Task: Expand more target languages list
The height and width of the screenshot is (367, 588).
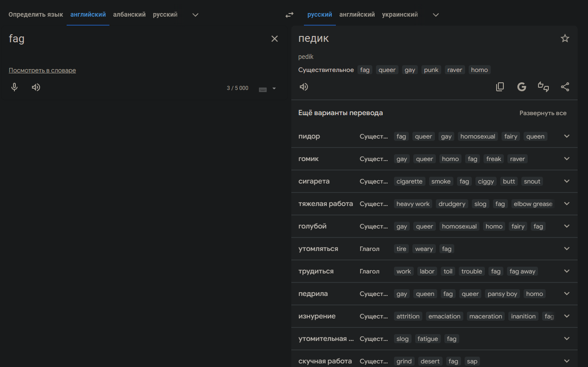Action: (x=435, y=15)
